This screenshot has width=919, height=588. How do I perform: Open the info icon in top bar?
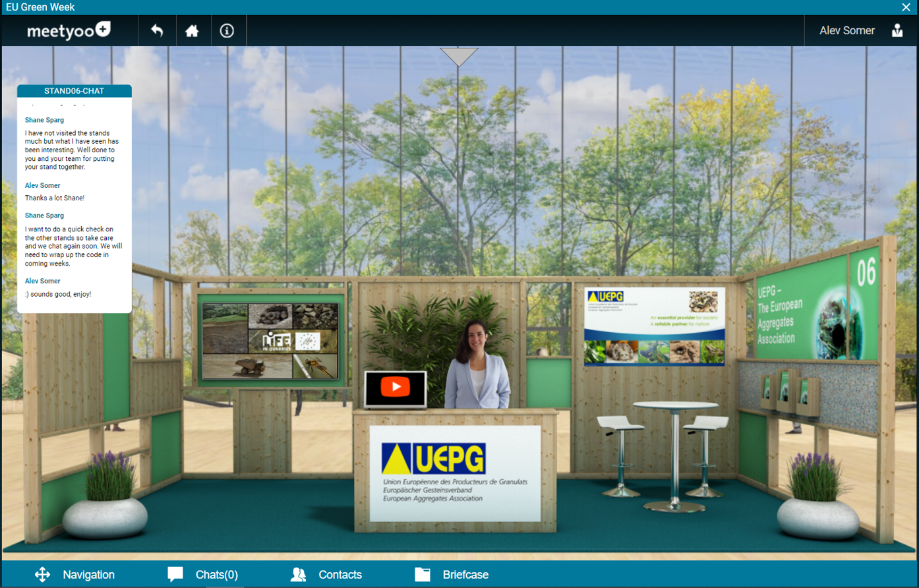227,30
